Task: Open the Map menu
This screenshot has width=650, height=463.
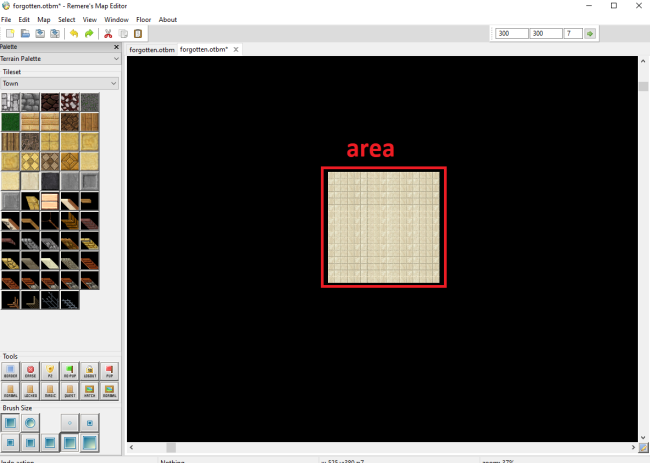Action: click(43, 19)
